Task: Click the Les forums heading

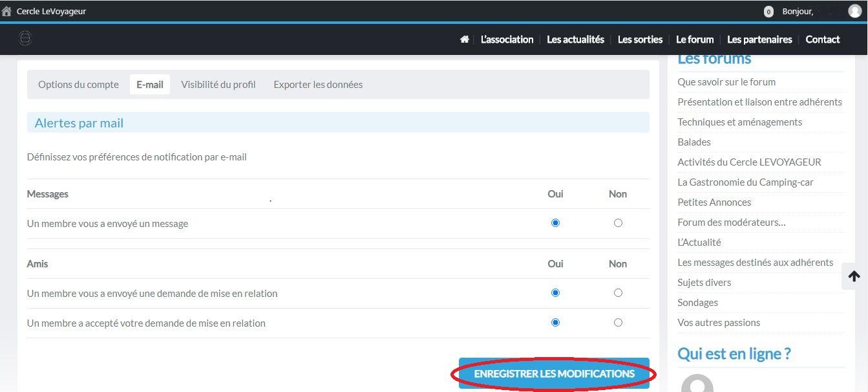Action: [x=714, y=59]
